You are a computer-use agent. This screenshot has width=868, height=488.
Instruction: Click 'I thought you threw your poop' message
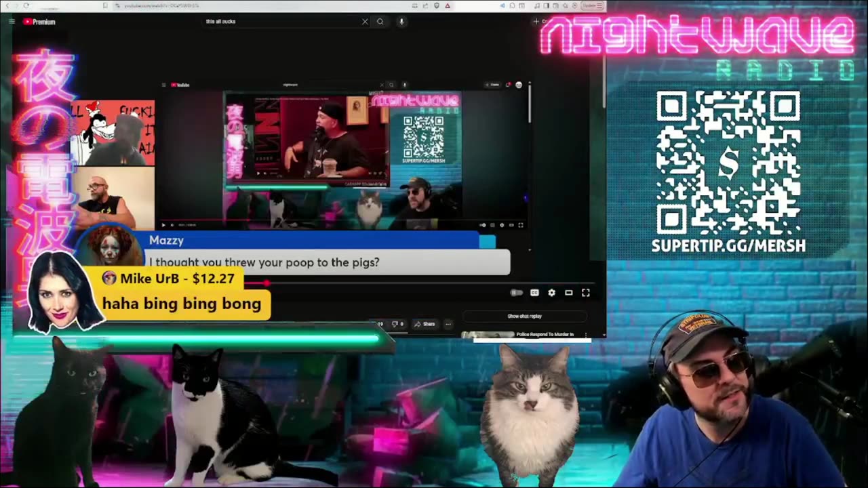(264, 262)
